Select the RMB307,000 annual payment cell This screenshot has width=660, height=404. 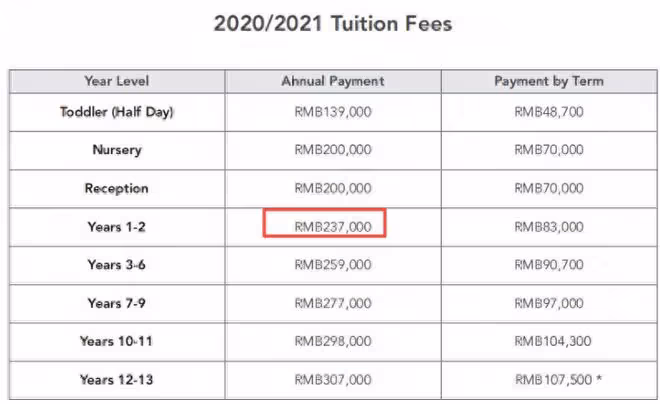[x=333, y=380]
